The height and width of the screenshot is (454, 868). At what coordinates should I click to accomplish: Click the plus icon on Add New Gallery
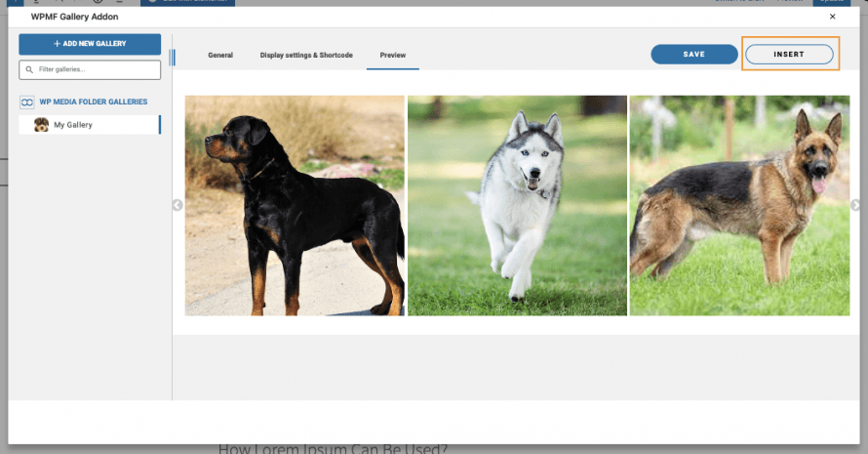coord(57,44)
